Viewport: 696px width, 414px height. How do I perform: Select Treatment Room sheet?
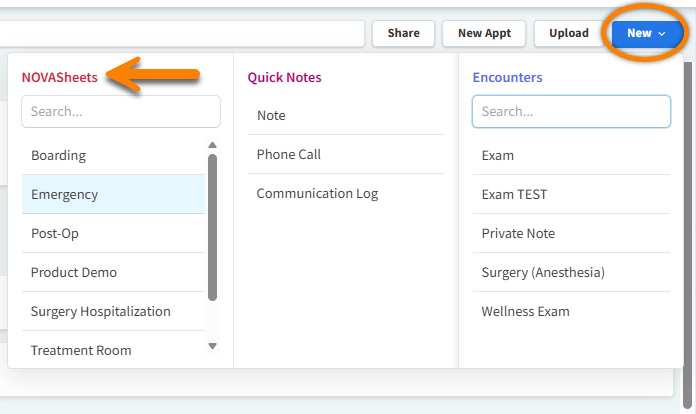[x=81, y=351]
